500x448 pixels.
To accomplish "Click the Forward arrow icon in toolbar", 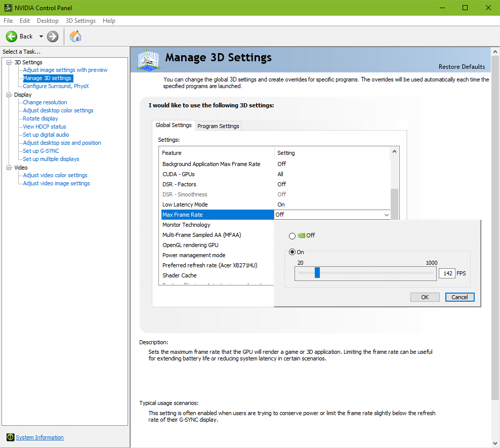I will tap(53, 36).
